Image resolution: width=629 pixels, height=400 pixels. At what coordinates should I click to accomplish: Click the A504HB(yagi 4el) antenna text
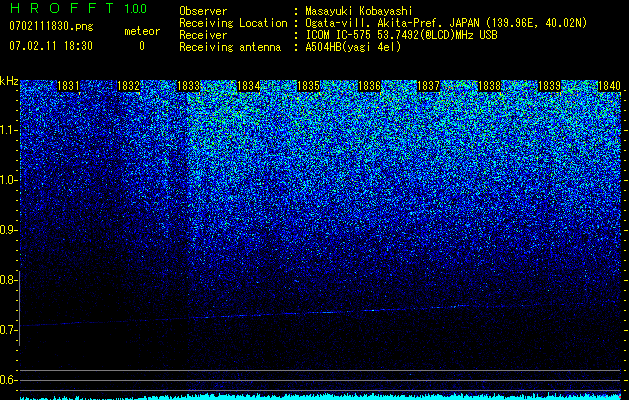pos(353,47)
